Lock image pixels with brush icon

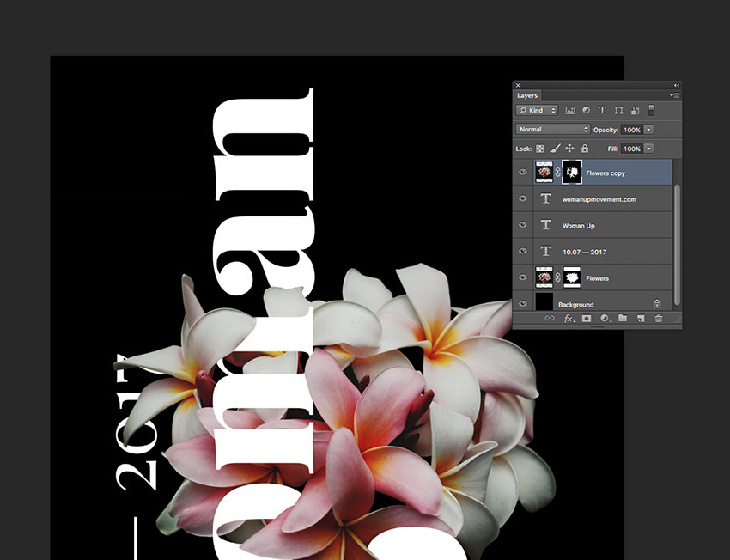(x=555, y=149)
